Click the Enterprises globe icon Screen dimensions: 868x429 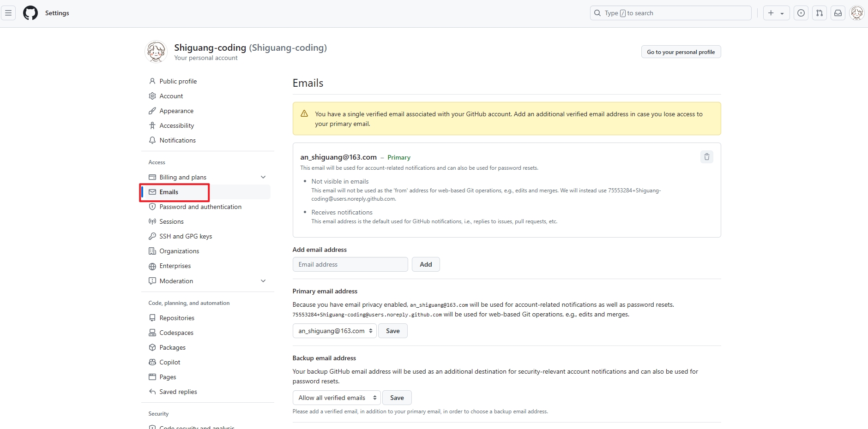click(x=152, y=266)
